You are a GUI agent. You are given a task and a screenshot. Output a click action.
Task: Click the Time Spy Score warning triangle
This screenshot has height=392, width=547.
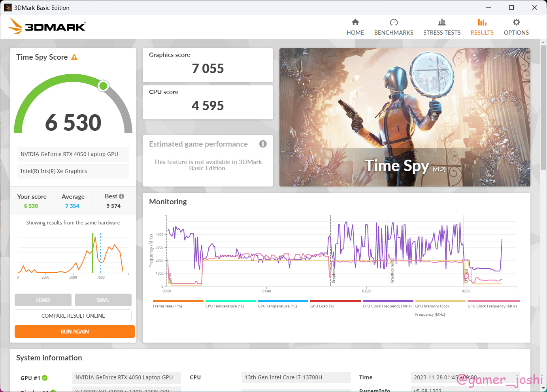coord(74,57)
